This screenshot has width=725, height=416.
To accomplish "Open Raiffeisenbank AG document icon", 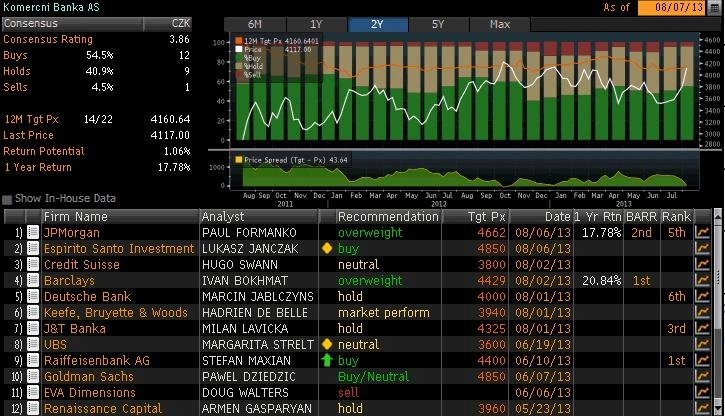I will 33,361.
